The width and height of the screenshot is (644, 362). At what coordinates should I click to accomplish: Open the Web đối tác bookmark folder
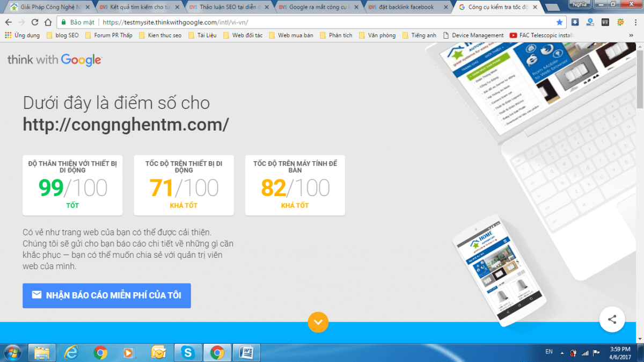pyautogui.click(x=243, y=35)
